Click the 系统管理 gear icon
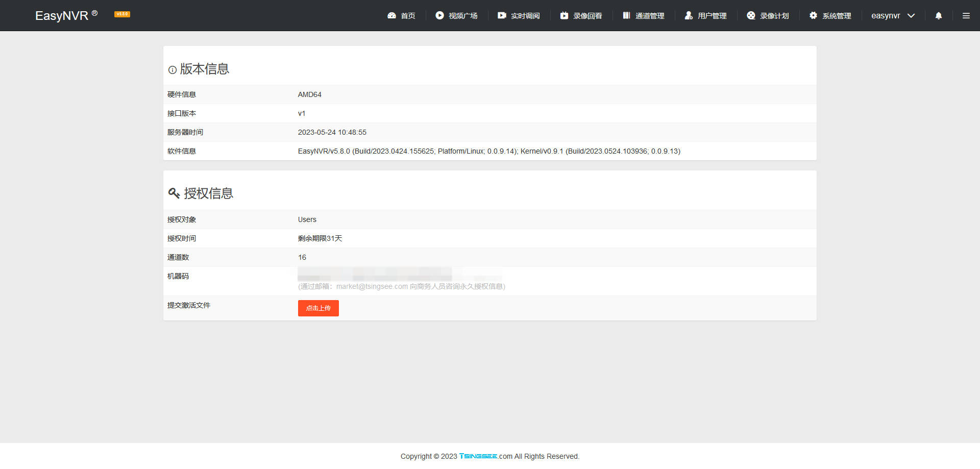 tap(813, 16)
